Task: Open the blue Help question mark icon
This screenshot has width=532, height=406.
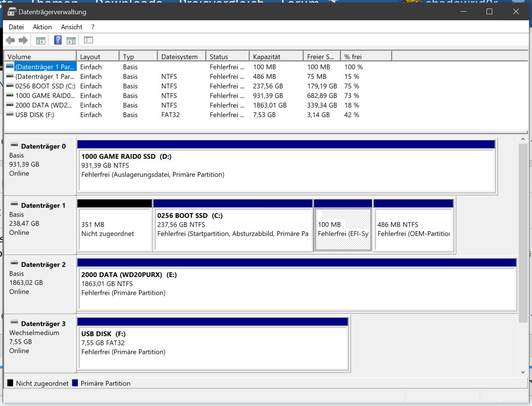Action: click(58, 40)
